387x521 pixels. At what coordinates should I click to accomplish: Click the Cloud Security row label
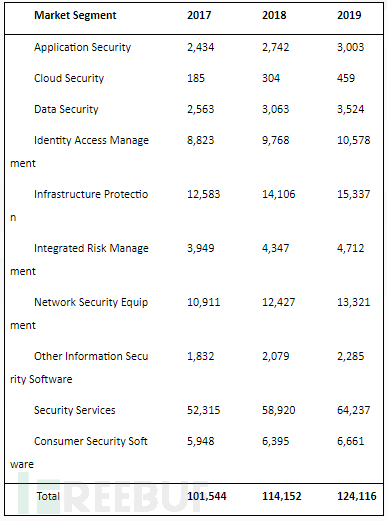[x=69, y=78]
